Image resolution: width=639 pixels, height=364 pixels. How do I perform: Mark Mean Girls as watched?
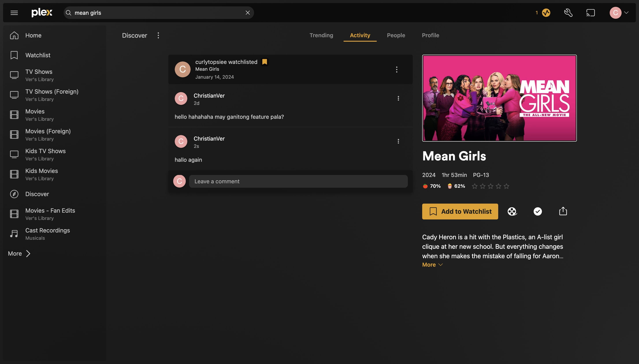(x=537, y=212)
